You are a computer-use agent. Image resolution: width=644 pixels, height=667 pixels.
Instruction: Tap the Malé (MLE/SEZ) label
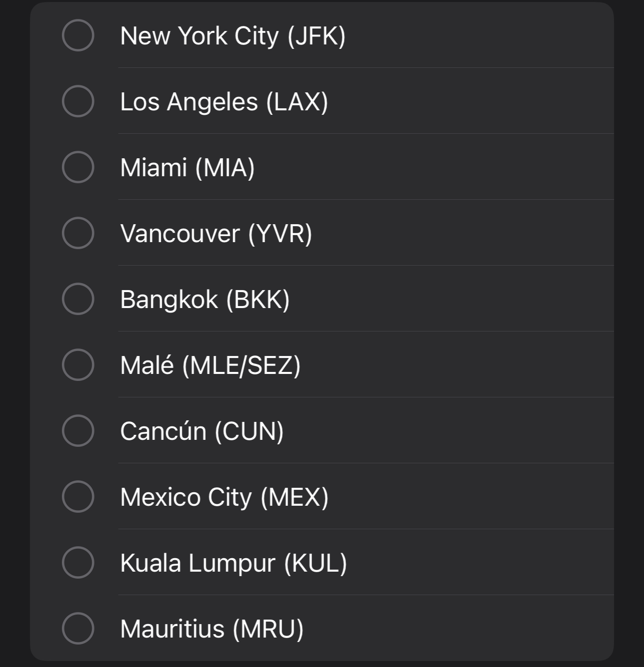[x=210, y=365]
